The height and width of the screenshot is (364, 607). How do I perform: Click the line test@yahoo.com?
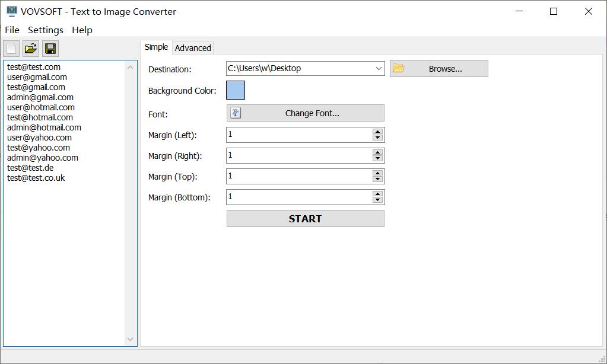tap(39, 148)
